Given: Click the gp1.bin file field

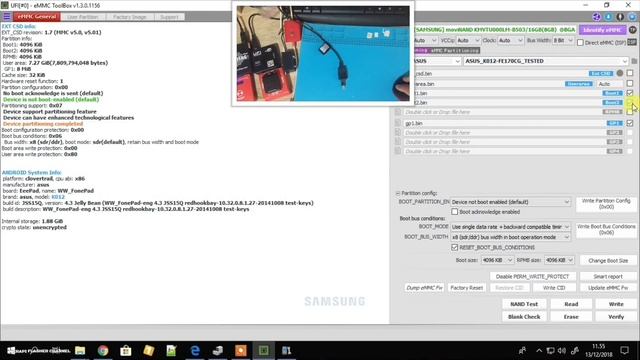Looking at the screenshot, I should (504, 123).
